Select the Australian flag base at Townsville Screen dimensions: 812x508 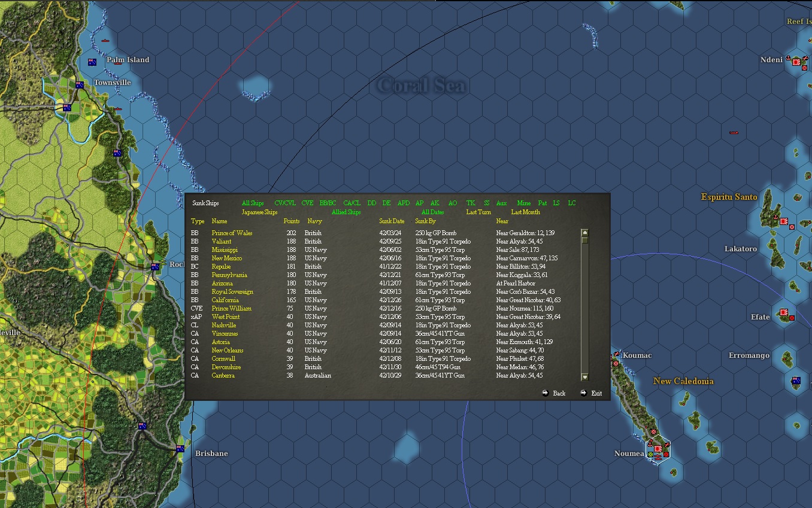(79, 85)
